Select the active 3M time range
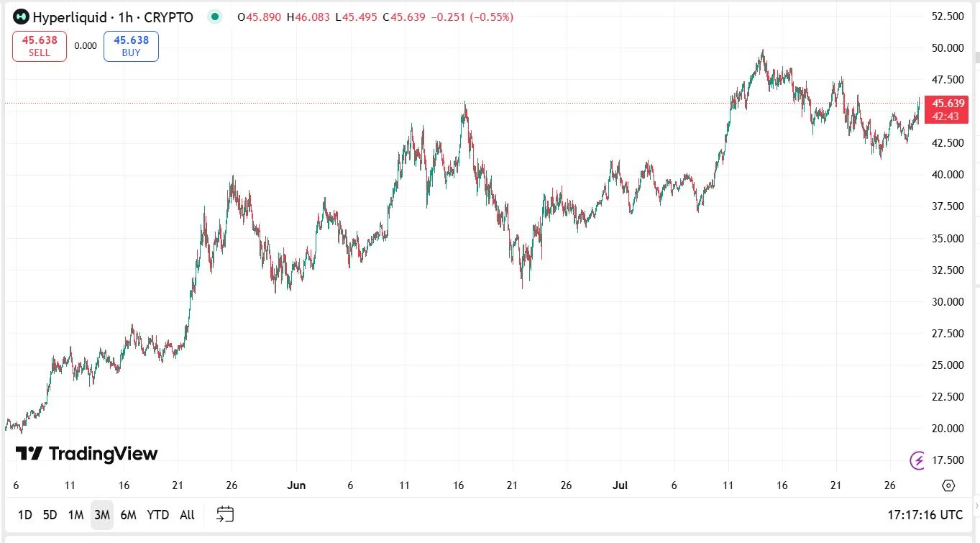Viewport: 980px width, 543px height. (101, 515)
